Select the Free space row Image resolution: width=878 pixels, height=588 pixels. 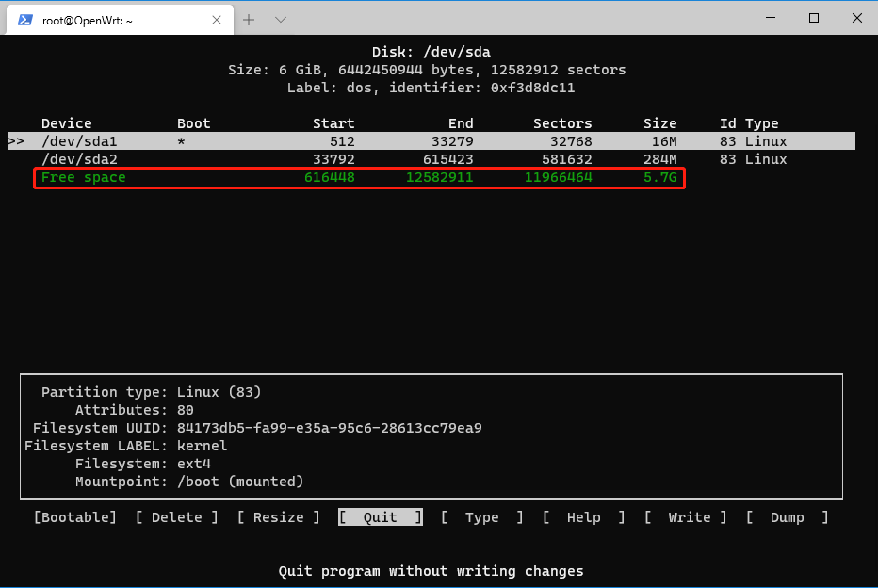coord(358,178)
